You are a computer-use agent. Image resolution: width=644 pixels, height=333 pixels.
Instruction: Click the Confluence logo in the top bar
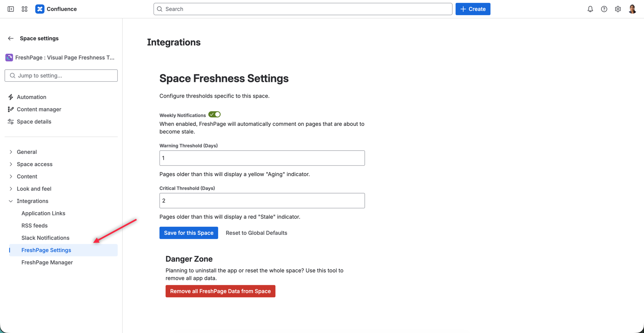click(x=40, y=9)
